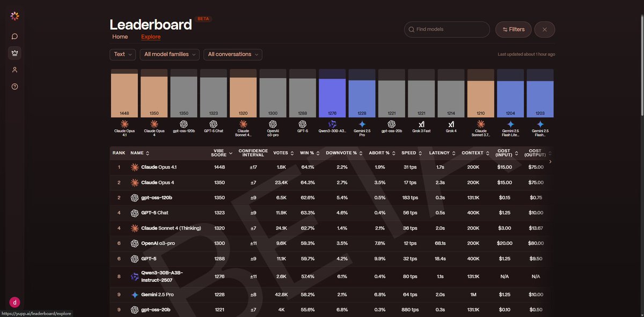Click the GPT-5 Chat icon under chart
Screen dimensions: 644x317
(214, 124)
